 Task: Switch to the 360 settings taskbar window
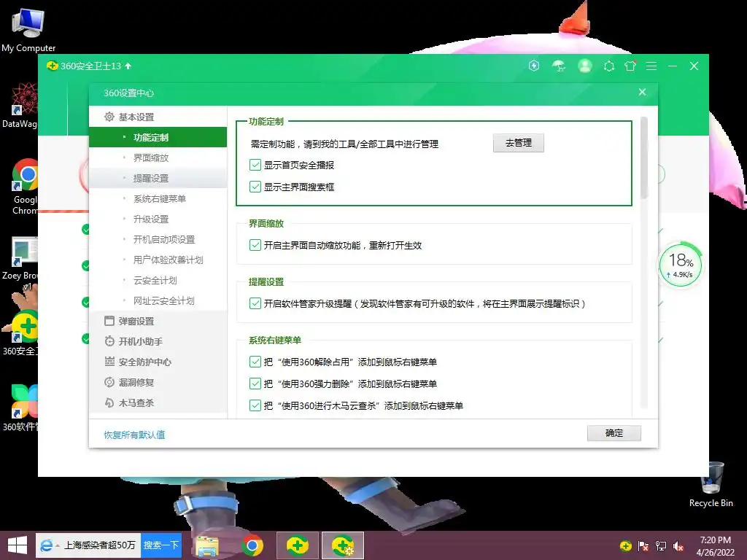[343, 545]
